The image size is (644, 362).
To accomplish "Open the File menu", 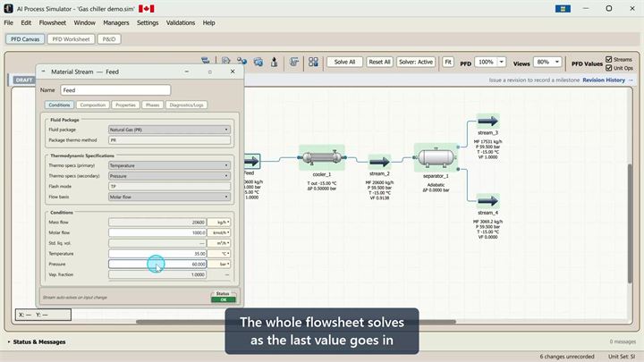I will click(9, 22).
